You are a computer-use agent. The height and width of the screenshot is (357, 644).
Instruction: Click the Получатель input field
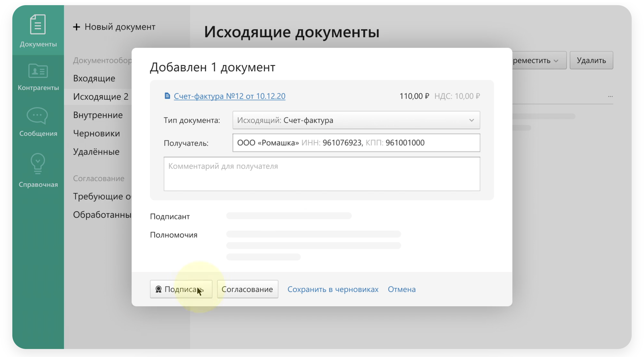pyautogui.click(x=356, y=143)
